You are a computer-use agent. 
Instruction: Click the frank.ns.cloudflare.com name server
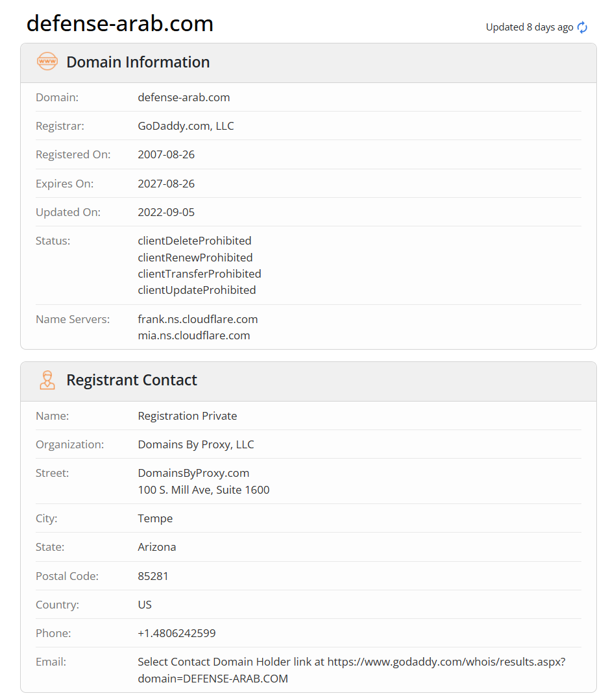tap(198, 319)
